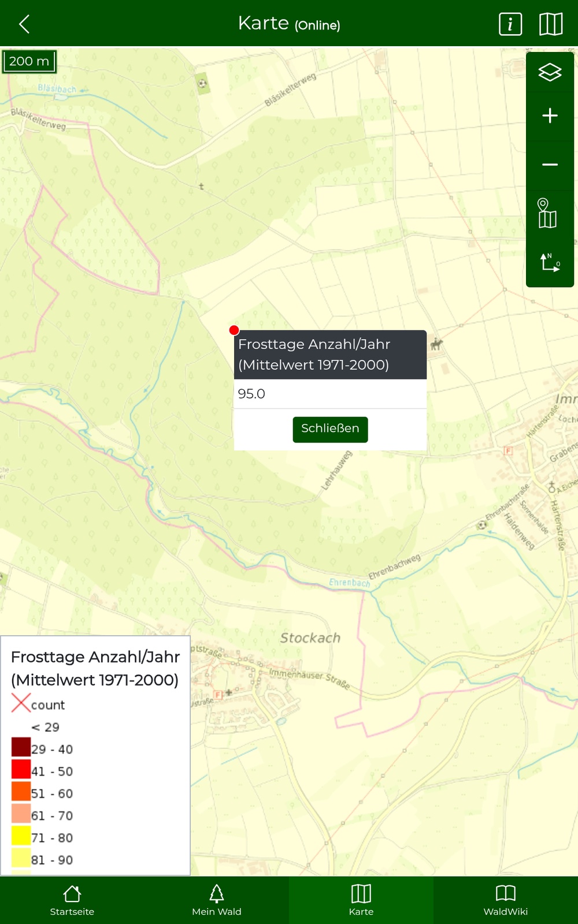578x924 pixels.
Task: Click the yellow 71 - 80 legend swatch
Action: (x=21, y=836)
